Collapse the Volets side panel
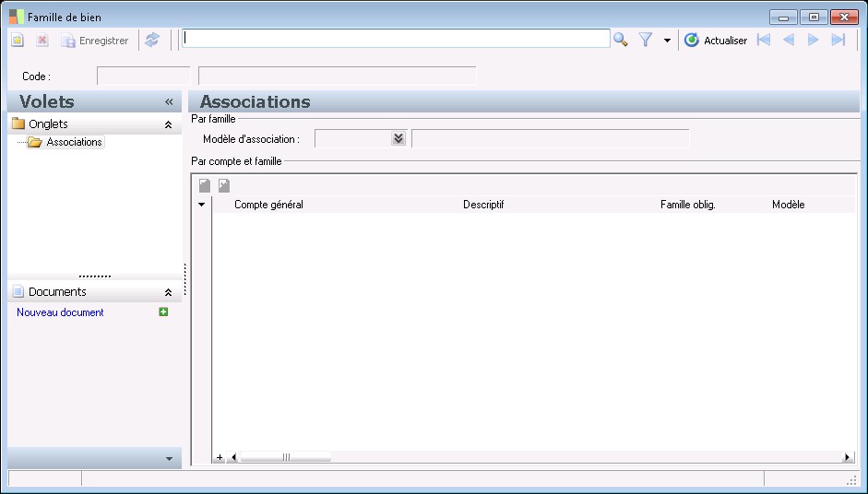 coord(169,101)
